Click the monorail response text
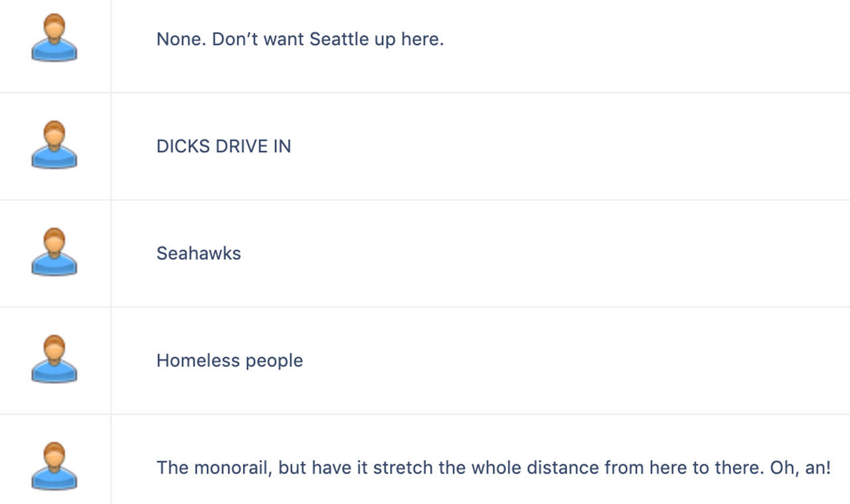Screen dimensions: 850x504 (493, 467)
